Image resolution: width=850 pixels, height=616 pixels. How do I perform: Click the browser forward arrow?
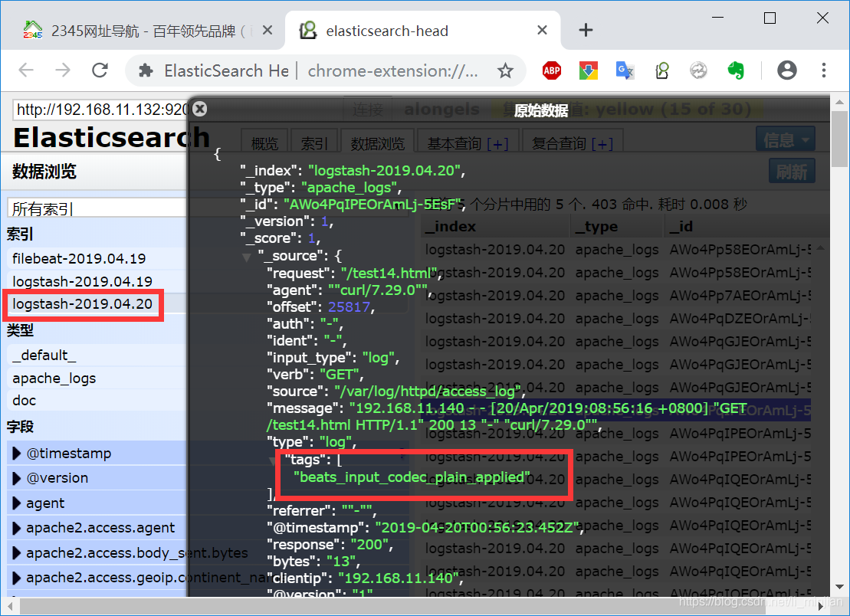click(x=63, y=70)
